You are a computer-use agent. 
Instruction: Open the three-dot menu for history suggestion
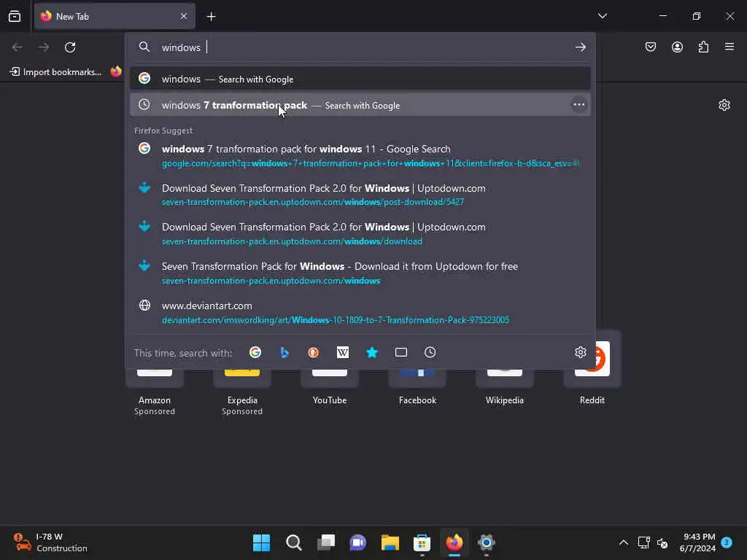click(578, 105)
